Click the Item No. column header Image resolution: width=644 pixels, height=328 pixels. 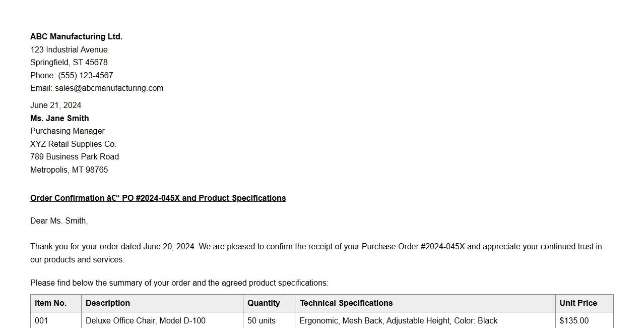click(x=50, y=303)
